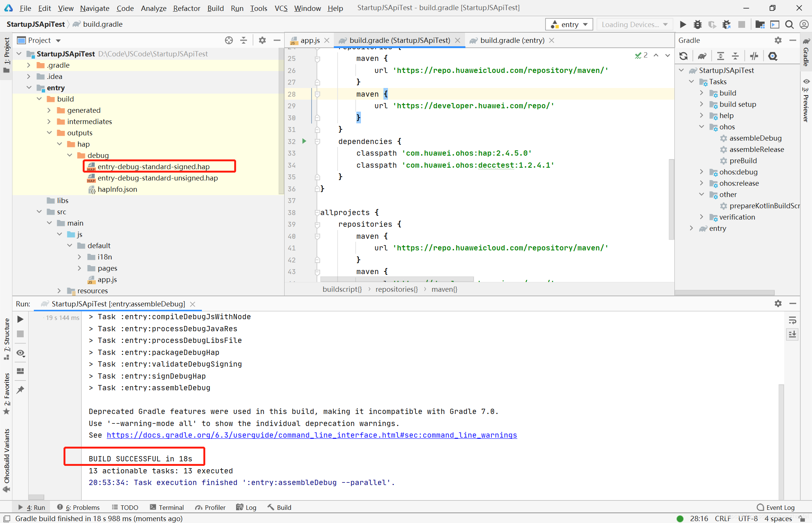Open the Gradle panel settings gear
Image resolution: width=812 pixels, height=523 pixels.
[778, 40]
